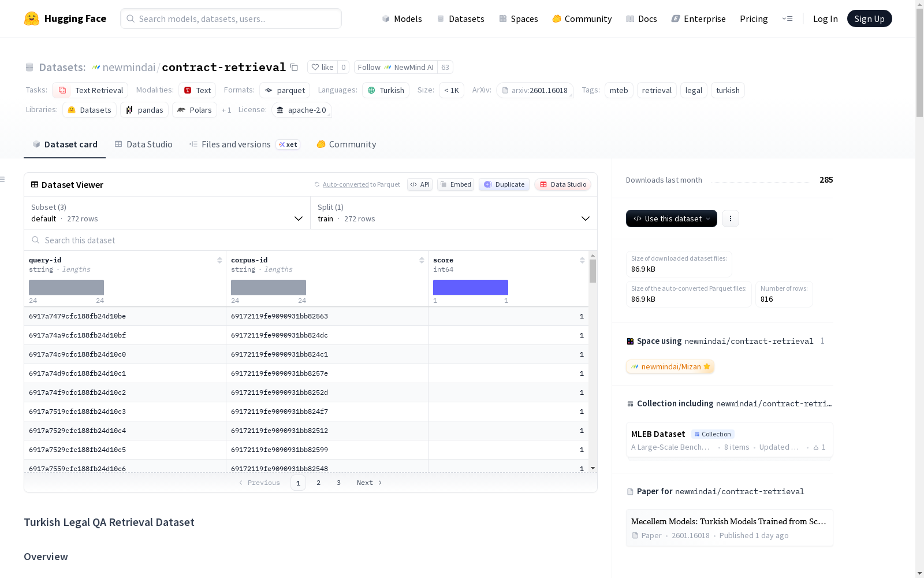Click the Embed button
The height and width of the screenshot is (578, 924).
pos(456,184)
